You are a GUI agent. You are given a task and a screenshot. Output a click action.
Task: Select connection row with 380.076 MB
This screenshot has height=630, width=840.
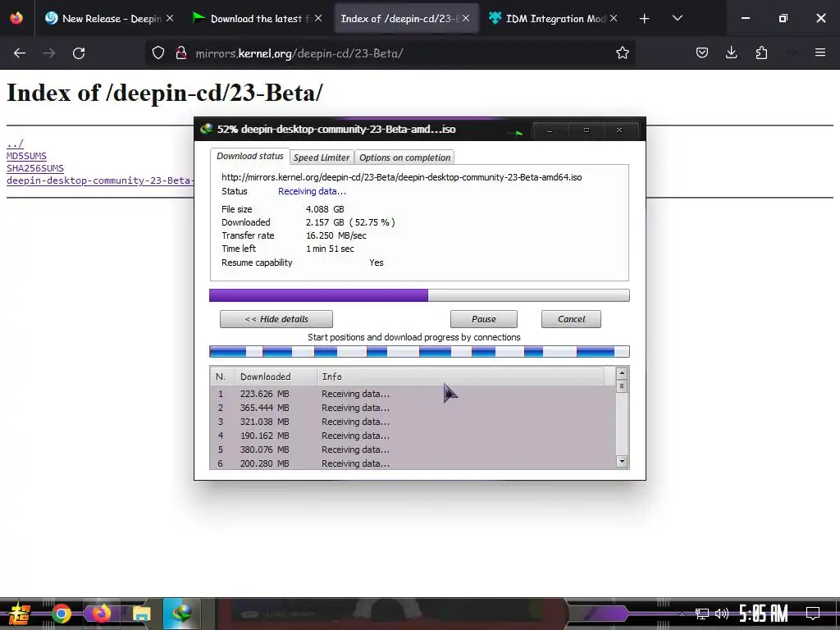pos(413,450)
